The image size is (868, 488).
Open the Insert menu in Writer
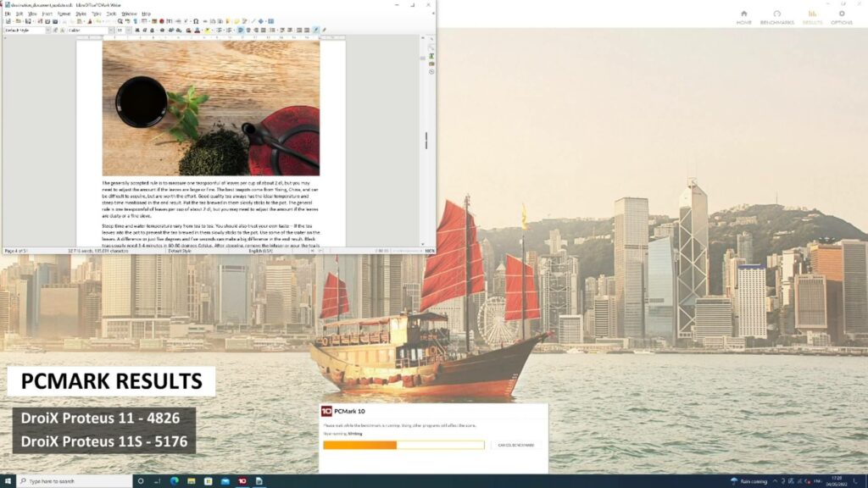[x=47, y=14]
